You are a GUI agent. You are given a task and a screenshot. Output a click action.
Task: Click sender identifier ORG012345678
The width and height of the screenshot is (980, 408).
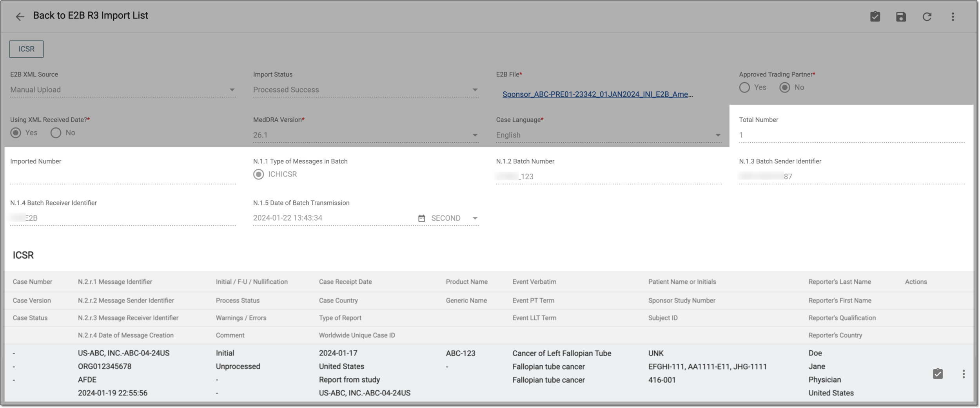(104, 366)
